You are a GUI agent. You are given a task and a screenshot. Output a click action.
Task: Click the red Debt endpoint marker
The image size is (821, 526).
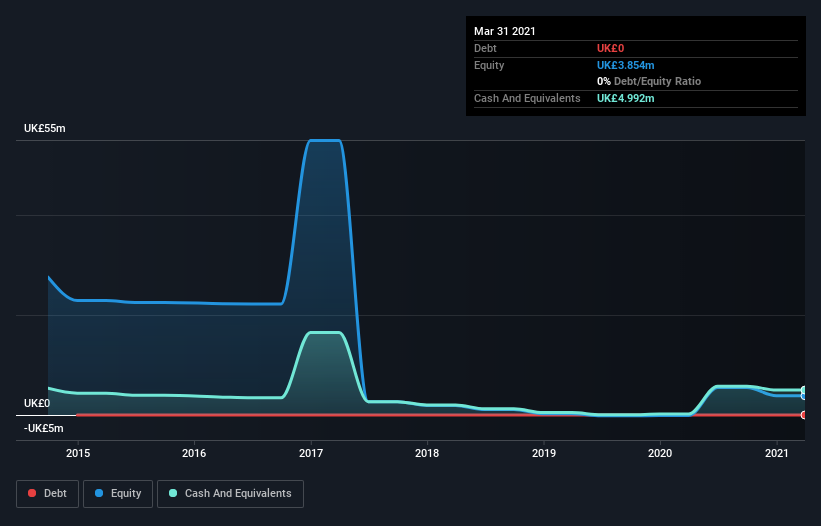(x=803, y=415)
